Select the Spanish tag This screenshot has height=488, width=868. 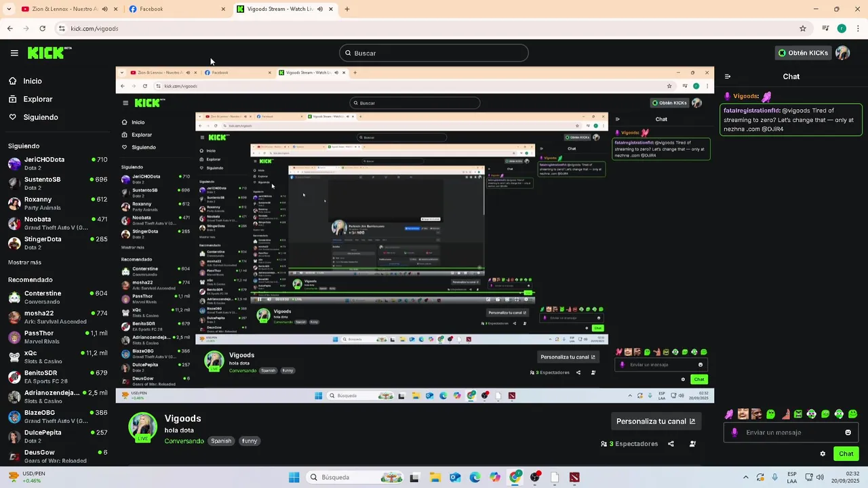(221, 441)
